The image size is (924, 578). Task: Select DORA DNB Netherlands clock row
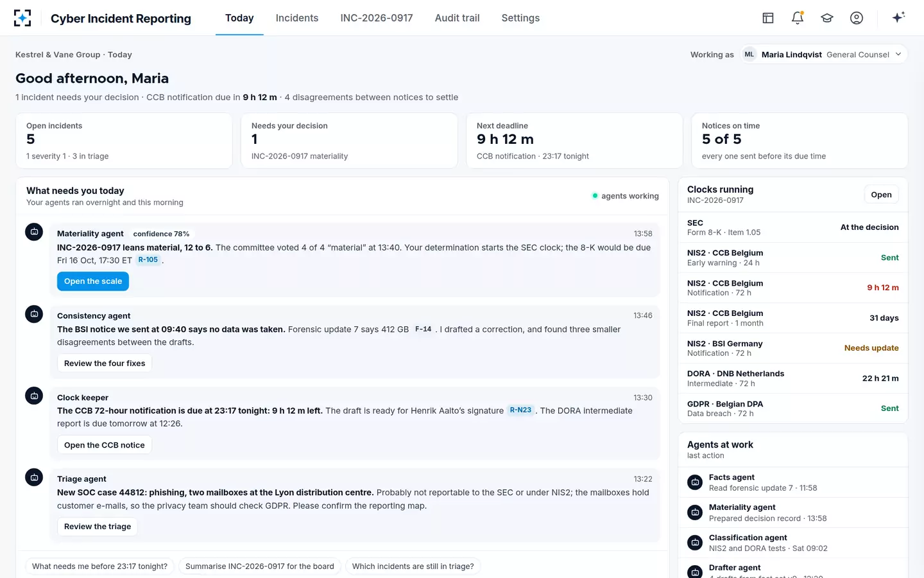click(793, 378)
